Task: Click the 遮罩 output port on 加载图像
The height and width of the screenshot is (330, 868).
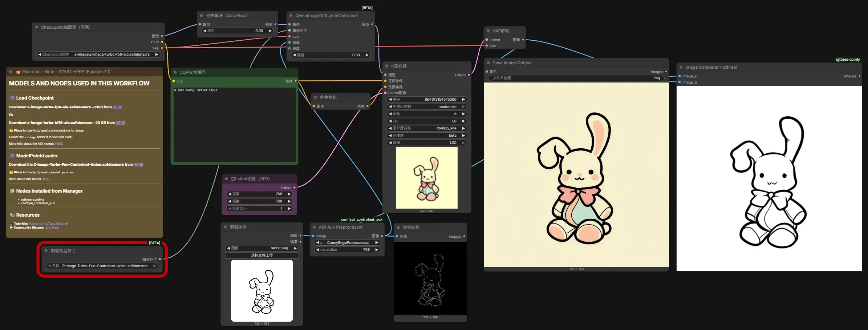Action: click(300, 242)
